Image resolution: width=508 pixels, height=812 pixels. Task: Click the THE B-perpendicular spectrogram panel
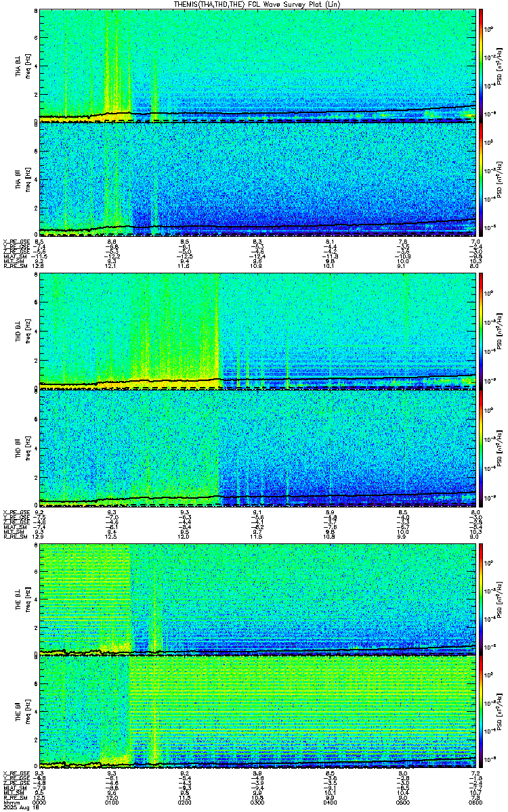pos(257,599)
